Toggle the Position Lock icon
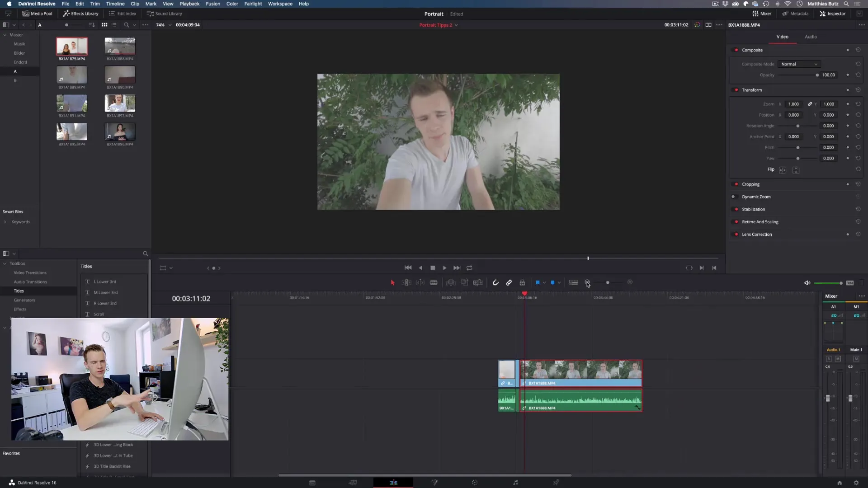The height and width of the screenshot is (488, 868). (x=522, y=282)
